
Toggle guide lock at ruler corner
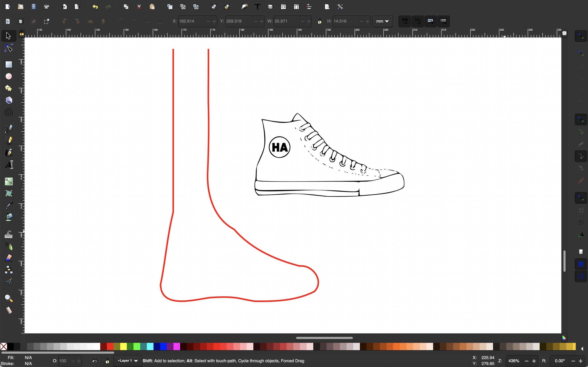[x=22, y=33]
